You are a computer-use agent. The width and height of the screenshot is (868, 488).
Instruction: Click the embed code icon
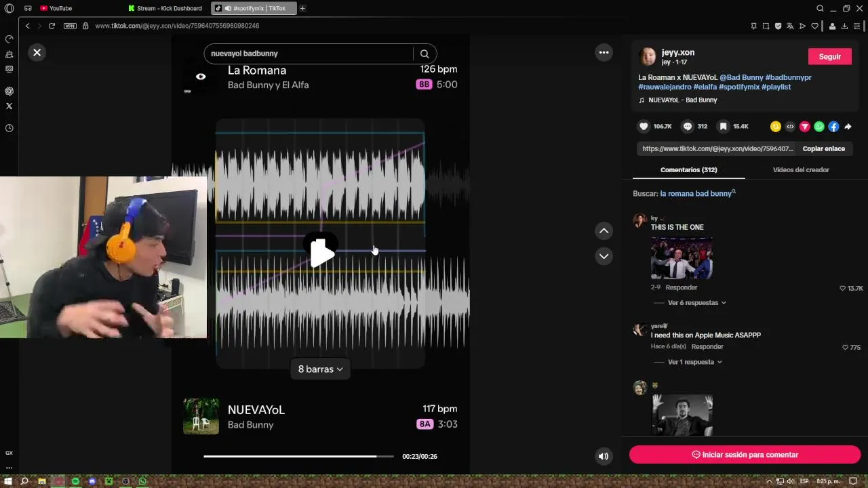coord(790,126)
